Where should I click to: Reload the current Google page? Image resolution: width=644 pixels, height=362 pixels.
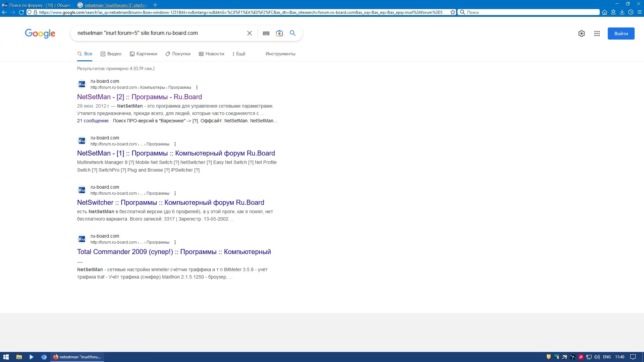pos(21,12)
